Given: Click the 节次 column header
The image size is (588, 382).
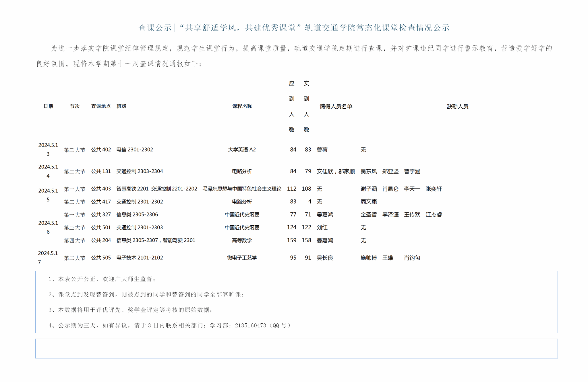Looking at the screenshot, I should [75, 106].
